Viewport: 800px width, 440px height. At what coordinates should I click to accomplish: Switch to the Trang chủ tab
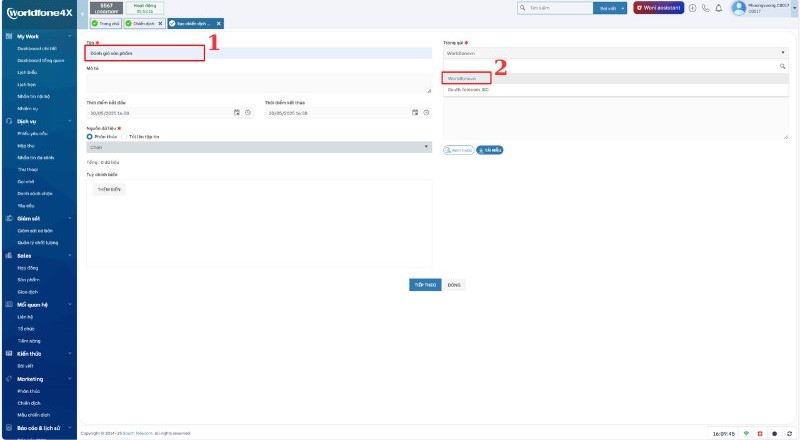[104, 23]
